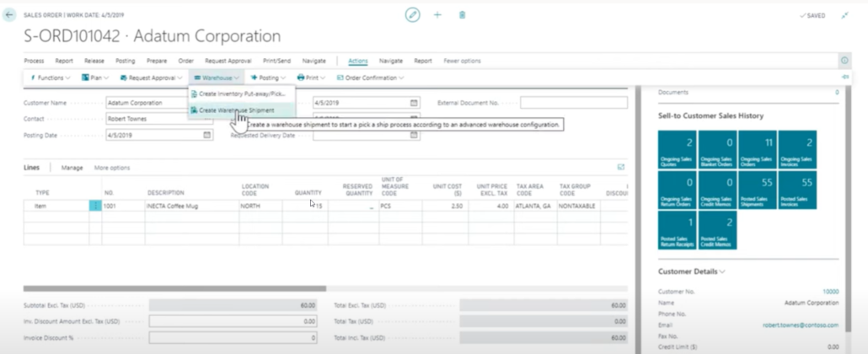Click the expand Lines section icon
This screenshot has width=868, height=354.
621,167
